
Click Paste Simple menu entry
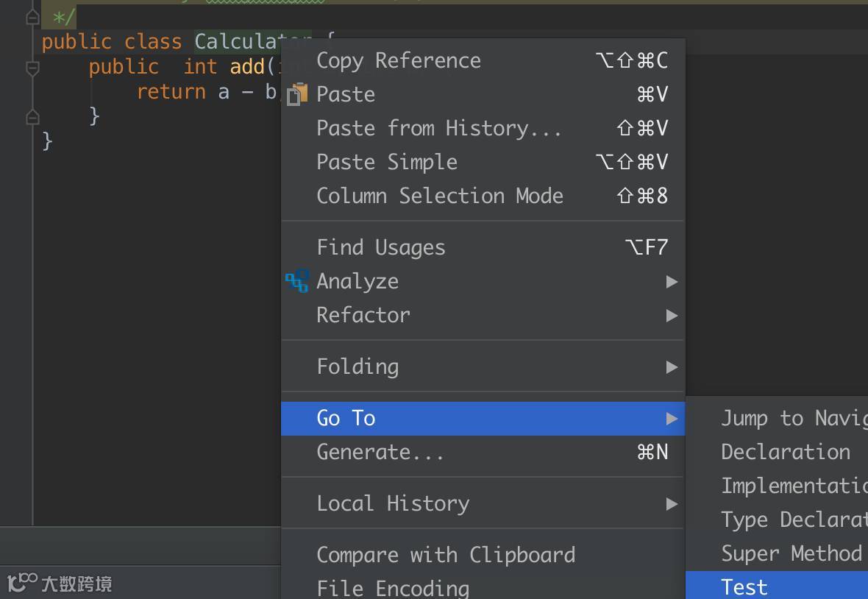(x=387, y=163)
